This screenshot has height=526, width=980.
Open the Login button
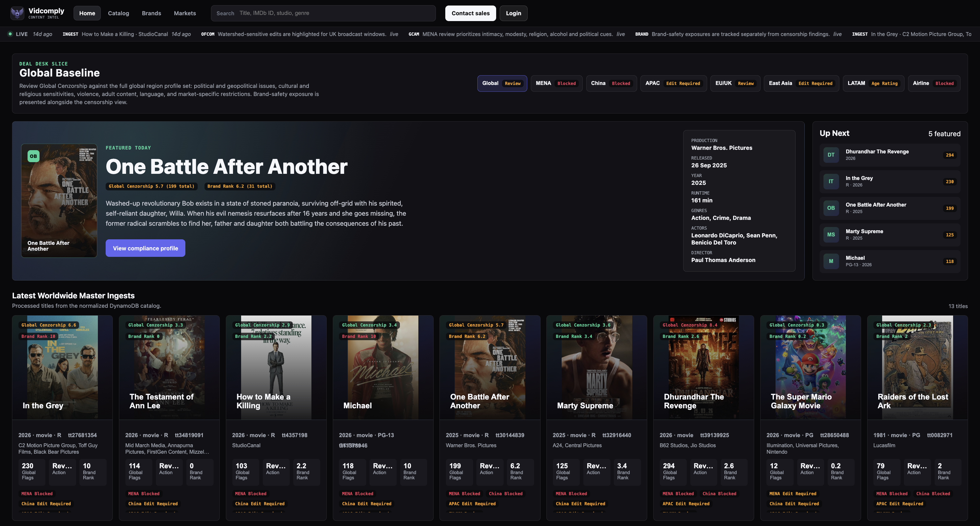click(513, 13)
